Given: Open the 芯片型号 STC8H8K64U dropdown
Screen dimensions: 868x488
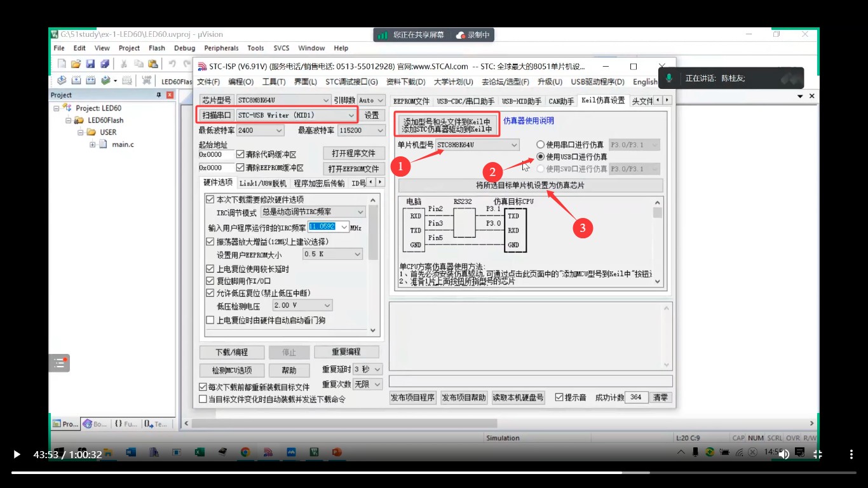Looking at the screenshot, I should (325, 100).
